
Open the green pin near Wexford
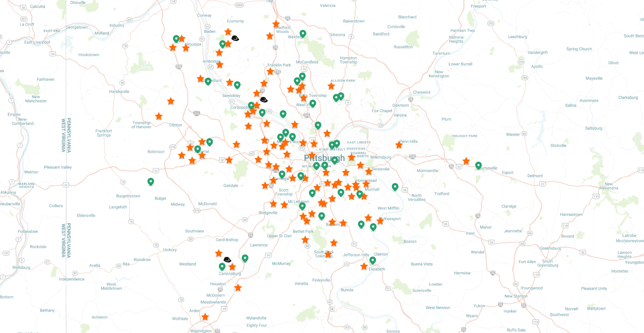[x=303, y=34]
